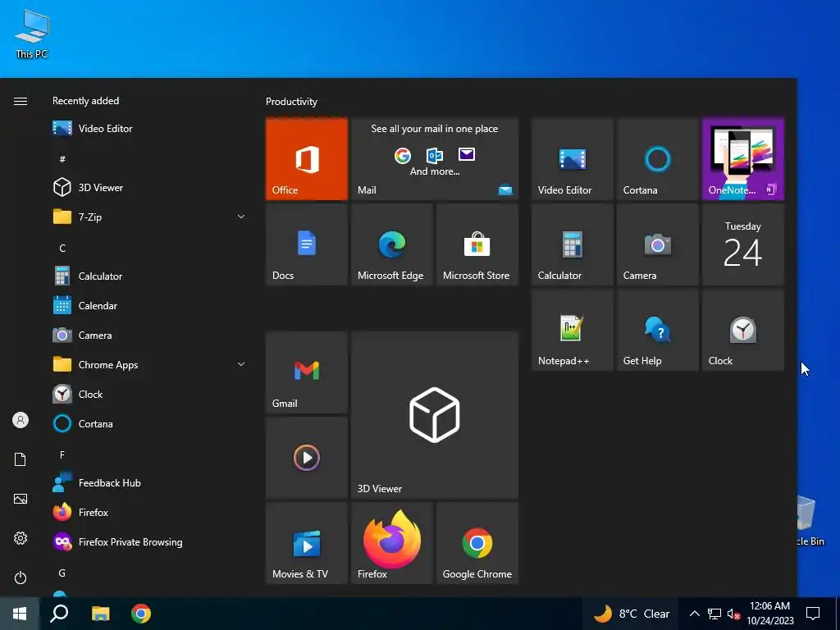
Task: Open the Office tile
Action: click(307, 159)
